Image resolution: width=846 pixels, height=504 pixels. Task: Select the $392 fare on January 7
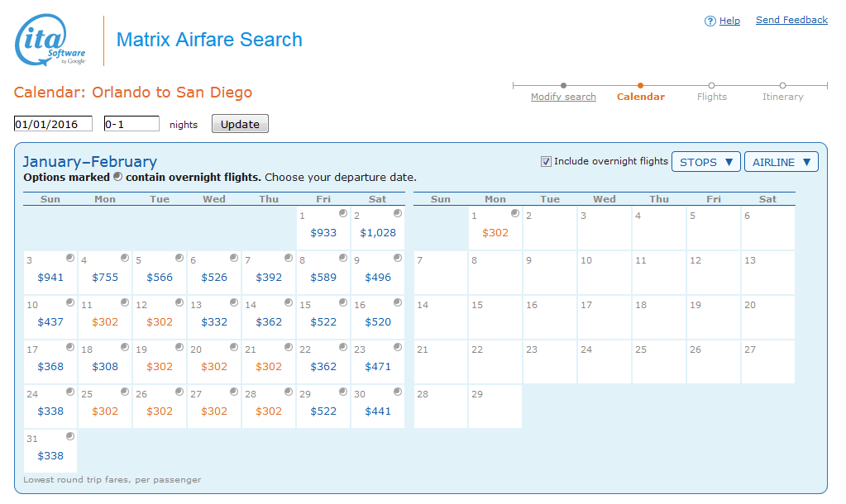(269, 277)
